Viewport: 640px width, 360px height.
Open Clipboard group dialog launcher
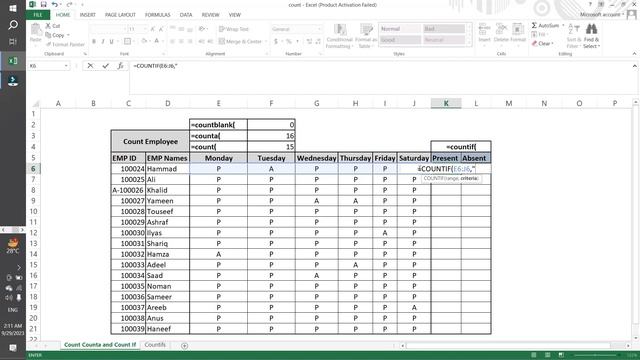[x=85, y=54]
